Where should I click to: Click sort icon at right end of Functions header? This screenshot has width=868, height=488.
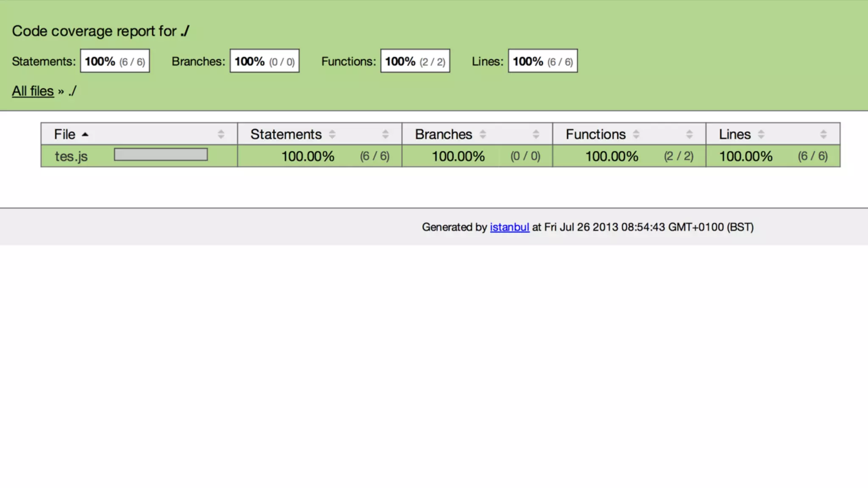point(689,135)
